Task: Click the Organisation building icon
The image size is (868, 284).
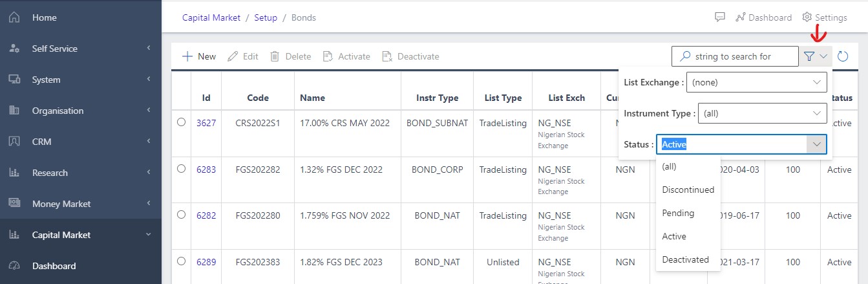Action: [14, 111]
